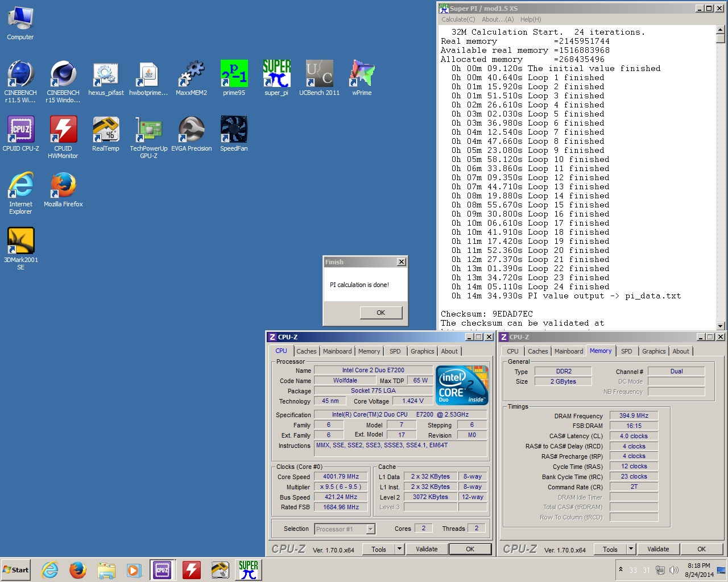Select Memory tab in left CPU-Z
This screenshot has height=582, width=728.
(x=369, y=351)
